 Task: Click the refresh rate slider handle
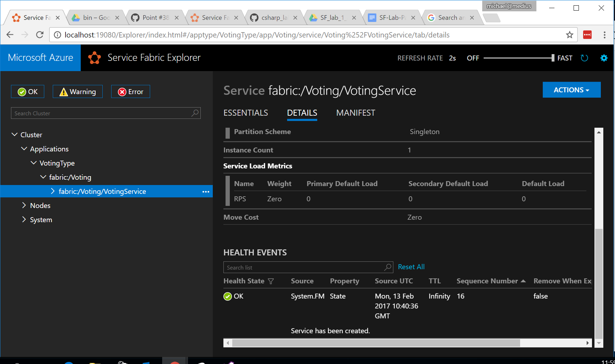pos(553,58)
